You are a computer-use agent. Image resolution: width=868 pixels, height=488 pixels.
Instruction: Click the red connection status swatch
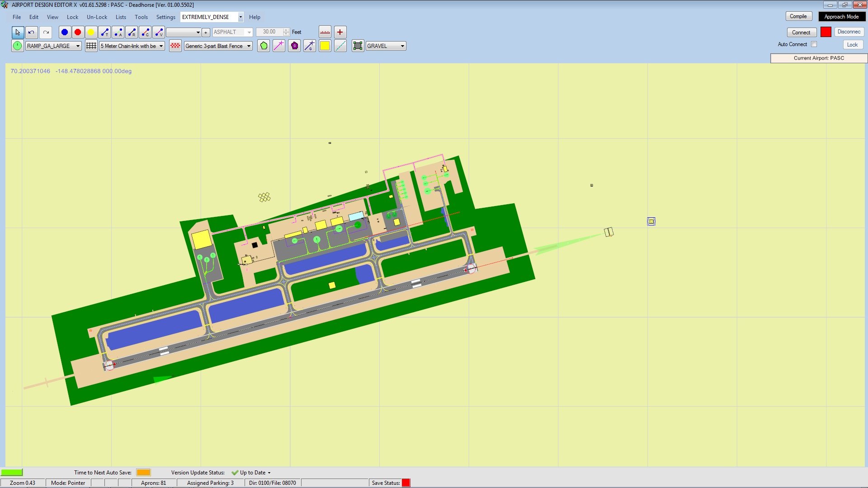[x=826, y=32]
